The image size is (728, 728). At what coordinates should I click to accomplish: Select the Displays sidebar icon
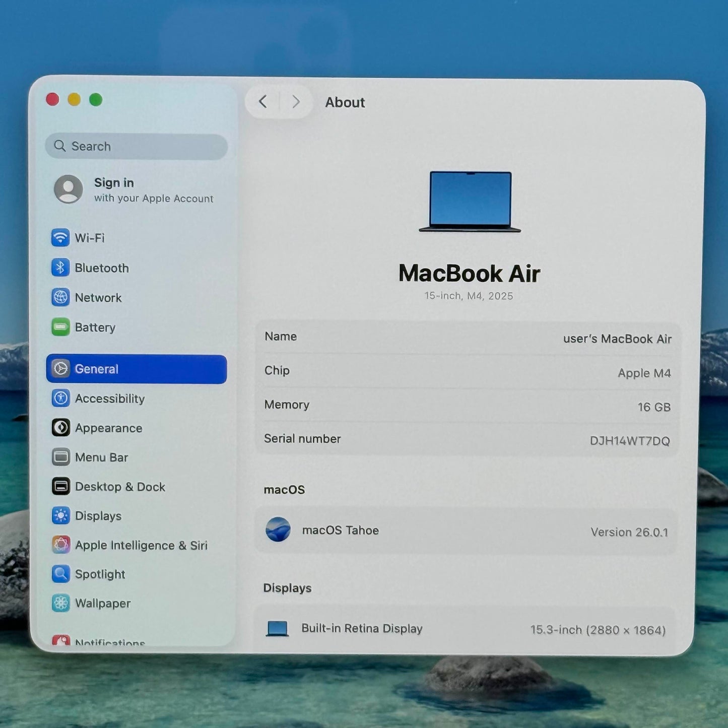pos(61,515)
